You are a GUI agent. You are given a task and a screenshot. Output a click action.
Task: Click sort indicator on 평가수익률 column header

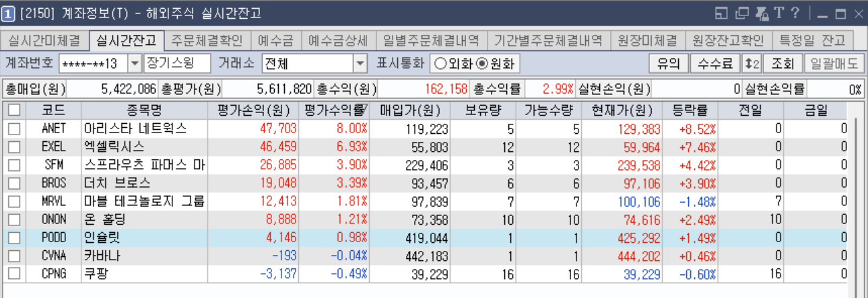363,110
